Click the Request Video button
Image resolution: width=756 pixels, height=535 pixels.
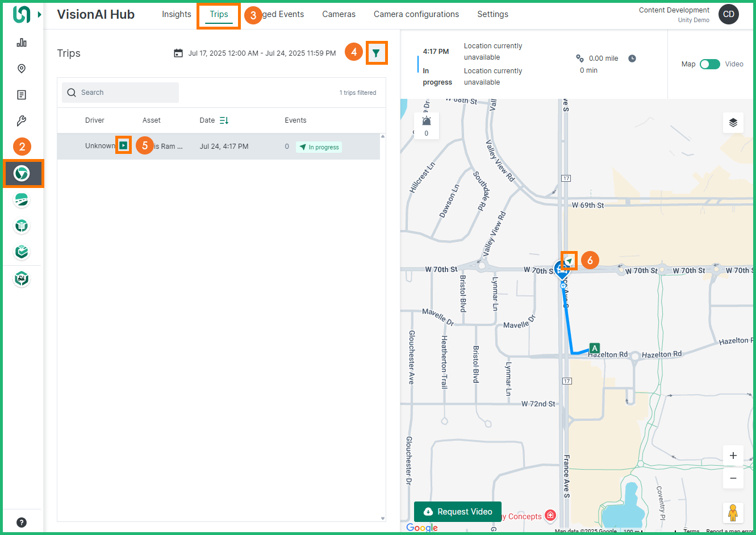[x=457, y=512]
